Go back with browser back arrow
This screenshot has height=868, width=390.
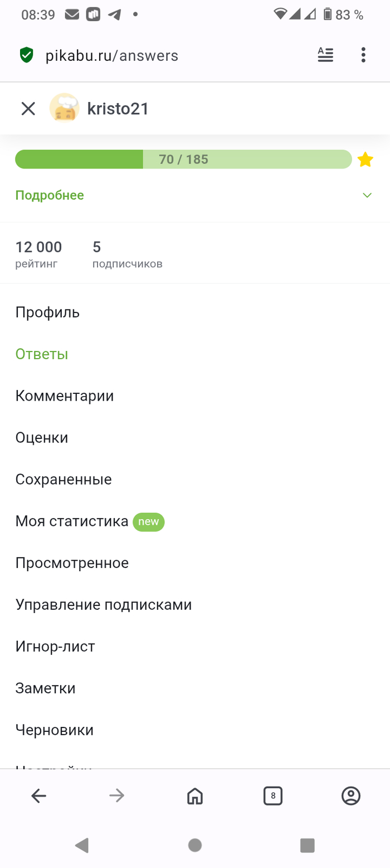point(38,796)
